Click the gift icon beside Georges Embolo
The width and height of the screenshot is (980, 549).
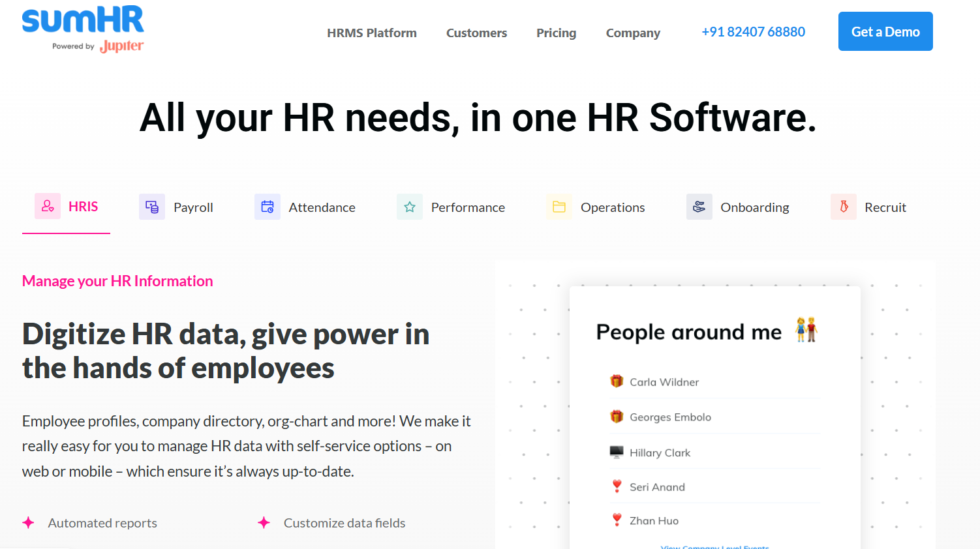click(x=617, y=417)
